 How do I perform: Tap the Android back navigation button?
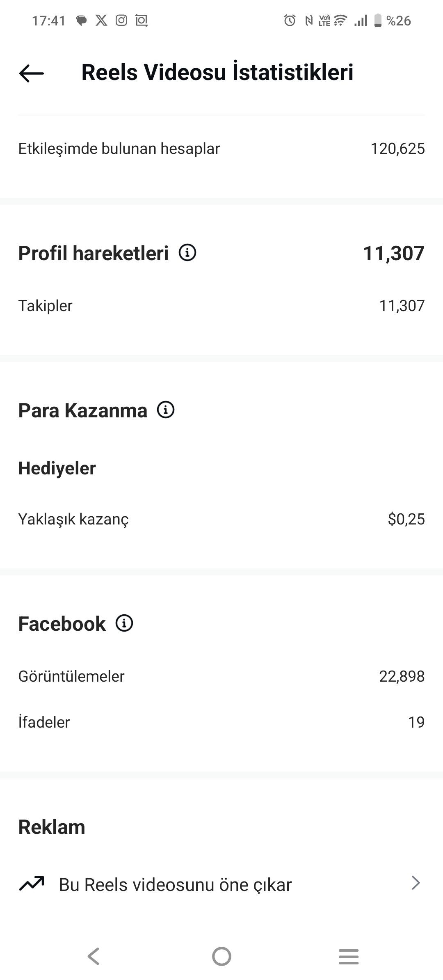pyautogui.click(x=94, y=956)
